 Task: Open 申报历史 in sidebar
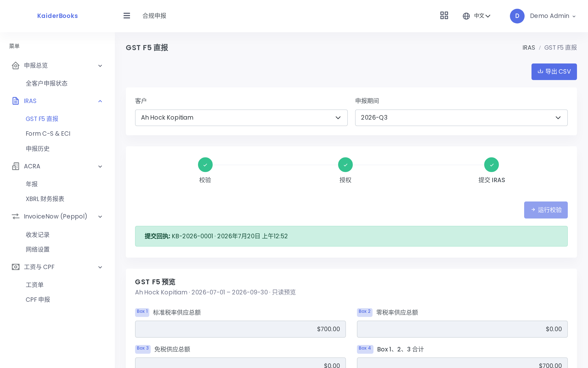click(x=38, y=149)
